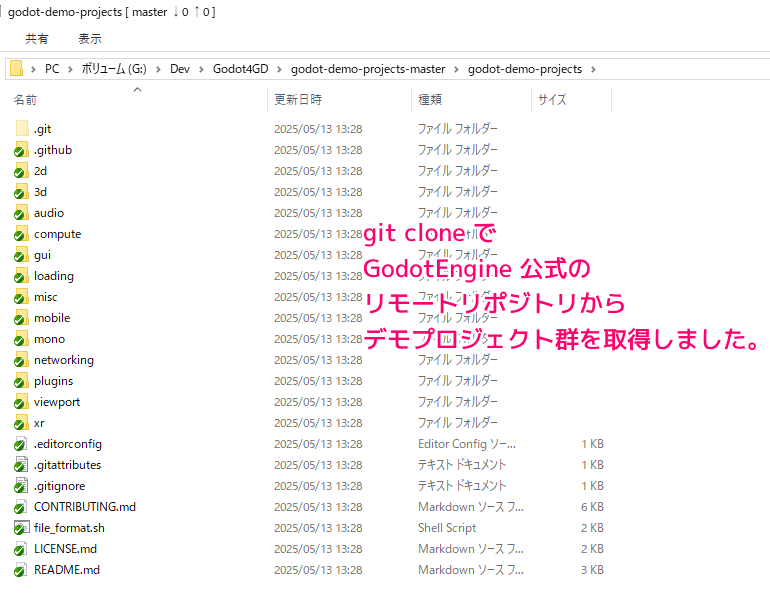770x596 pixels.
Task: Select the plugins folder icon
Action: click(x=21, y=381)
